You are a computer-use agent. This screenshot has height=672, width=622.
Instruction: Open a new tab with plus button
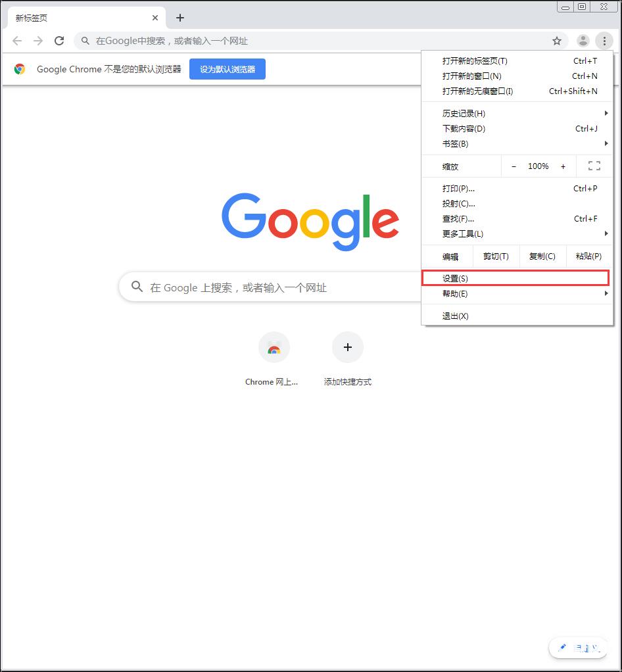tap(180, 18)
